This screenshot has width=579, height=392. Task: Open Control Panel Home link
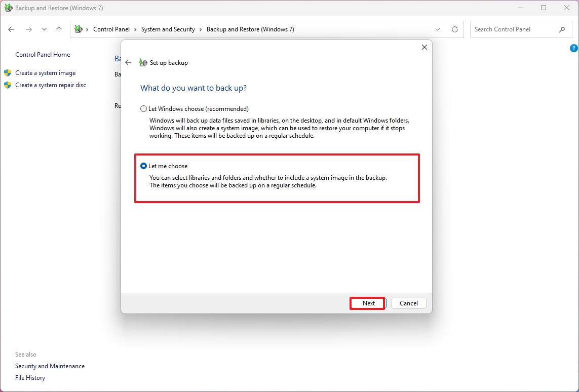[x=43, y=55]
